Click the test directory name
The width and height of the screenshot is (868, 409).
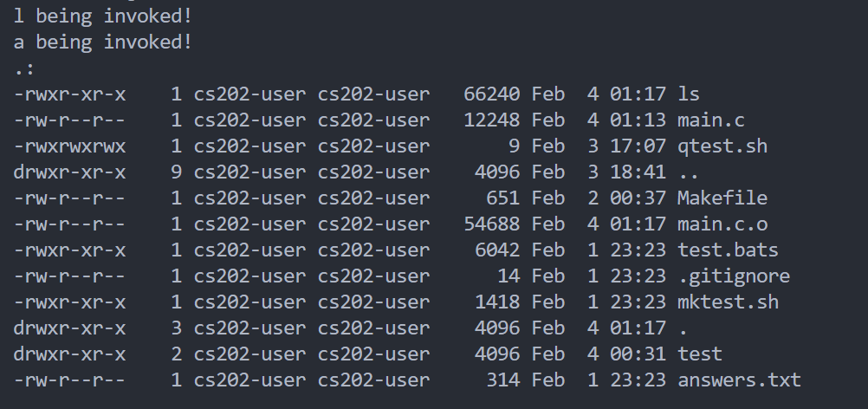700,354
